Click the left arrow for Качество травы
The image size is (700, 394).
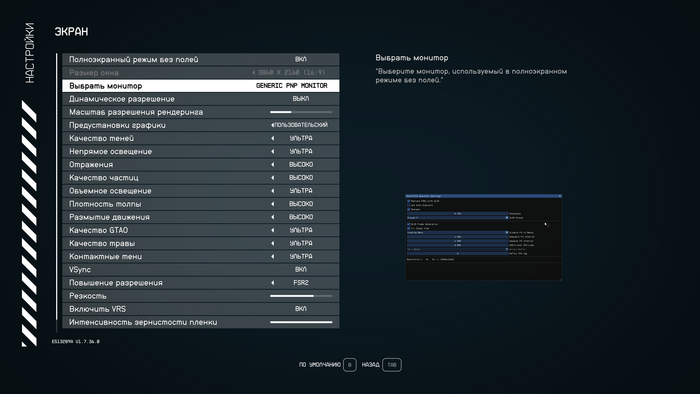(x=272, y=243)
